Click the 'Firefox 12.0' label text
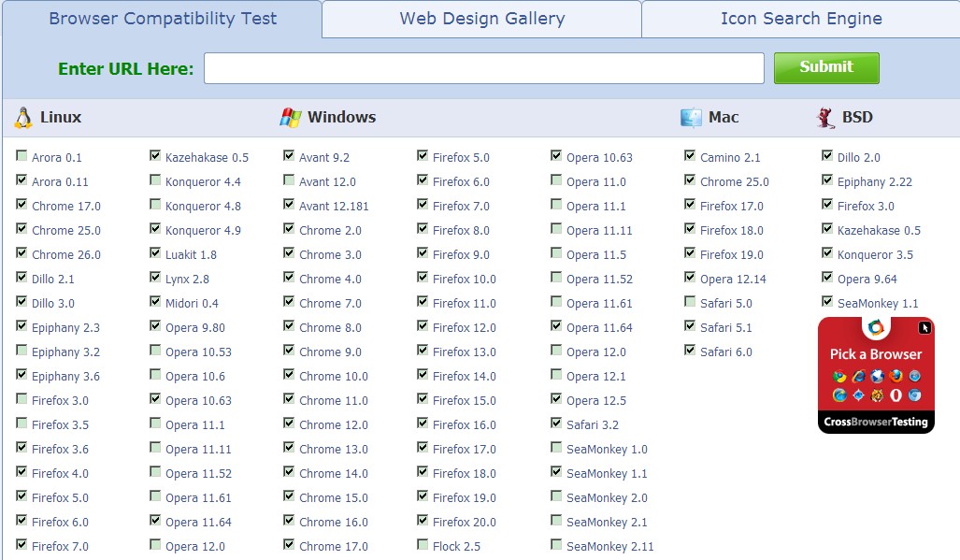The image size is (960, 560). click(464, 327)
